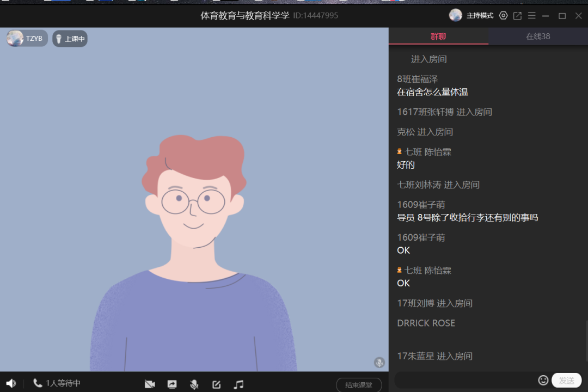Image resolution: width=588 pixels, height=392 pixels.
Task: Click the TZYB user badge
Action: [x=27, y=39]
